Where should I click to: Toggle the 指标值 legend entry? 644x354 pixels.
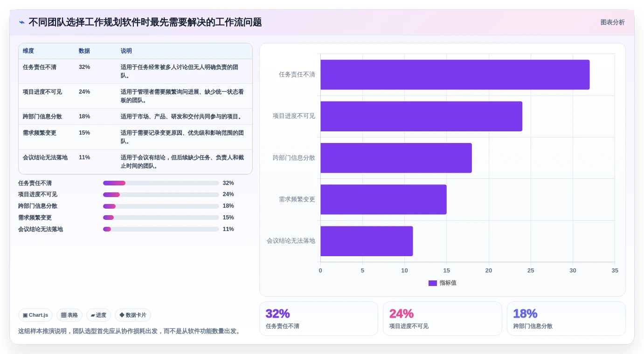click(x=442, y=283)
